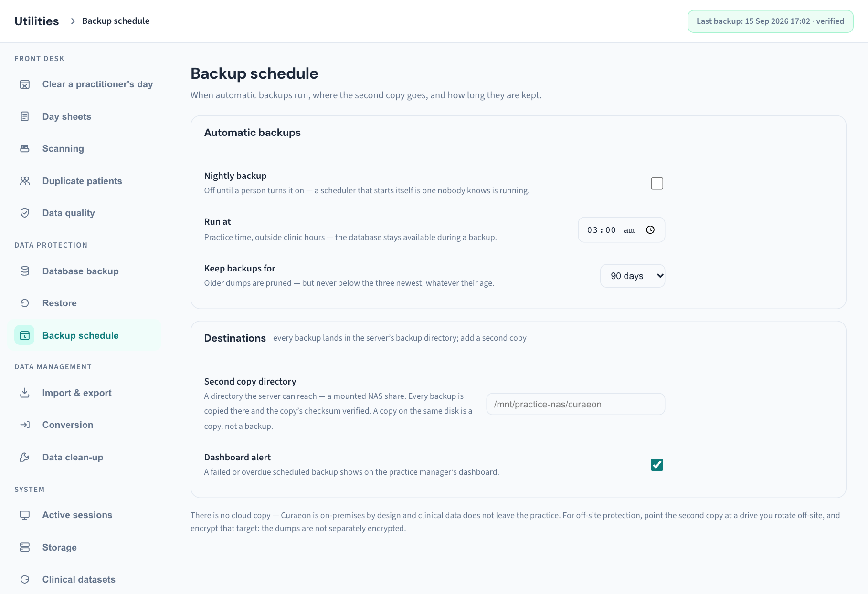Click the Database backup cylinder icon
The width and height of the screenshot is (868, 594).
tap(25, 271)
